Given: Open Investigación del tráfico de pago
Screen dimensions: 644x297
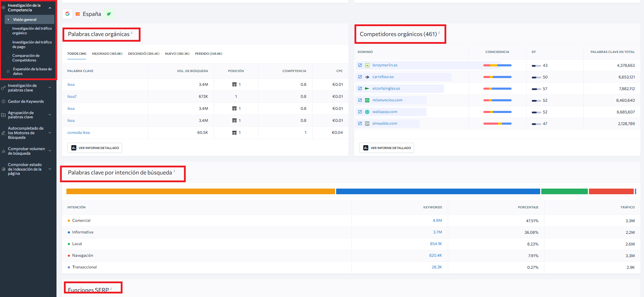Looking at the screenshot, I should click(32, 44).
